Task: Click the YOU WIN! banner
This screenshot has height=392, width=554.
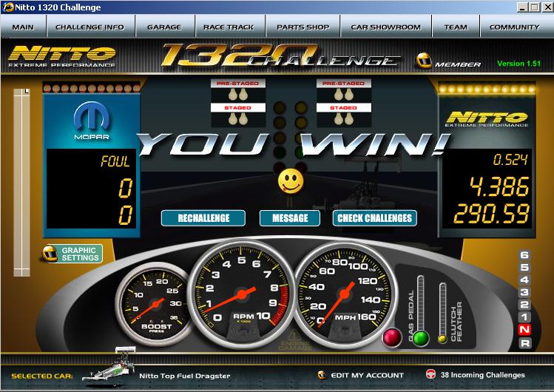Action: pyautogui.click(x=293, y=144)
